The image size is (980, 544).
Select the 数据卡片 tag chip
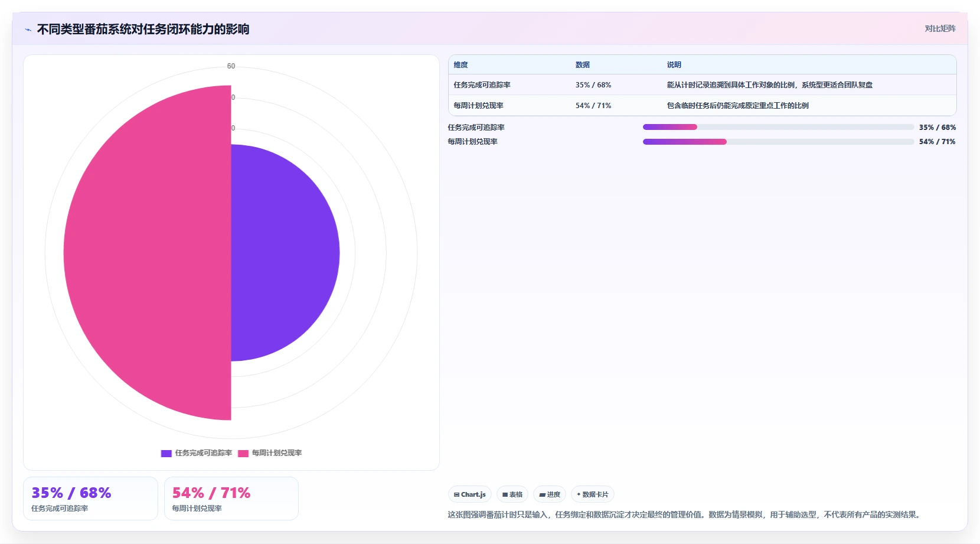[x=593, y=494]
